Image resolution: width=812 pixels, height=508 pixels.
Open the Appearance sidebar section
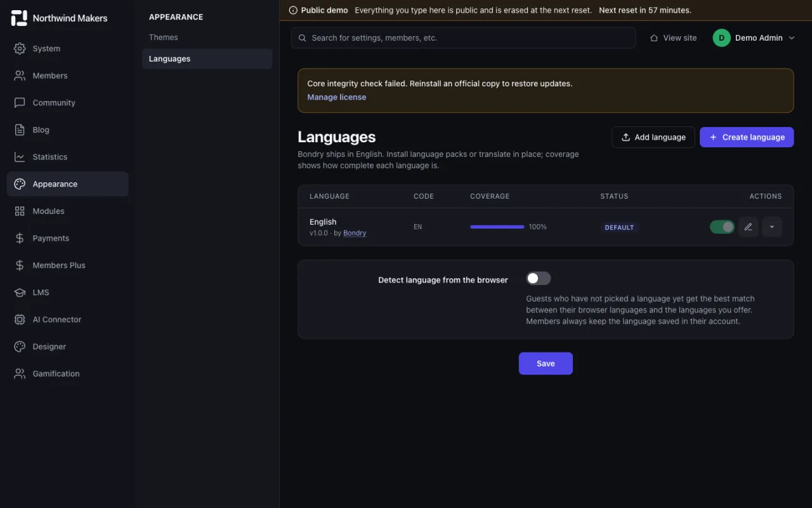tap(67, 184)
